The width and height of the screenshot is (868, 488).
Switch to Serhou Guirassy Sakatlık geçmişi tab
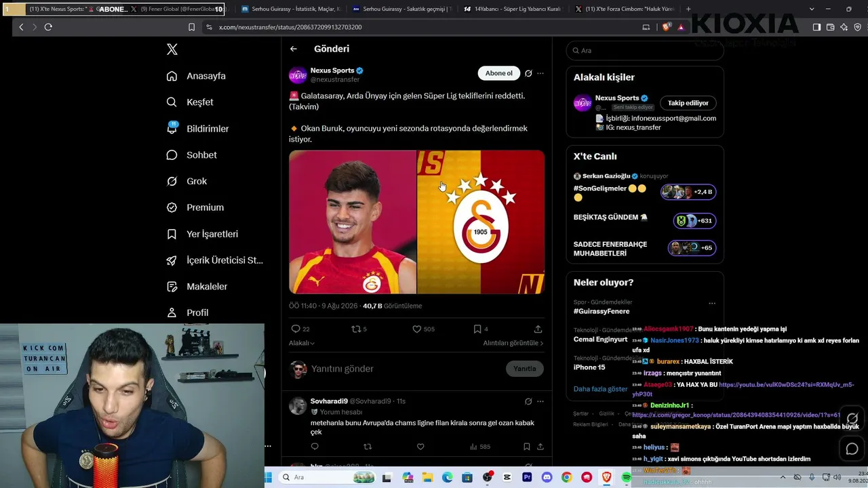[x=403, y=9]
